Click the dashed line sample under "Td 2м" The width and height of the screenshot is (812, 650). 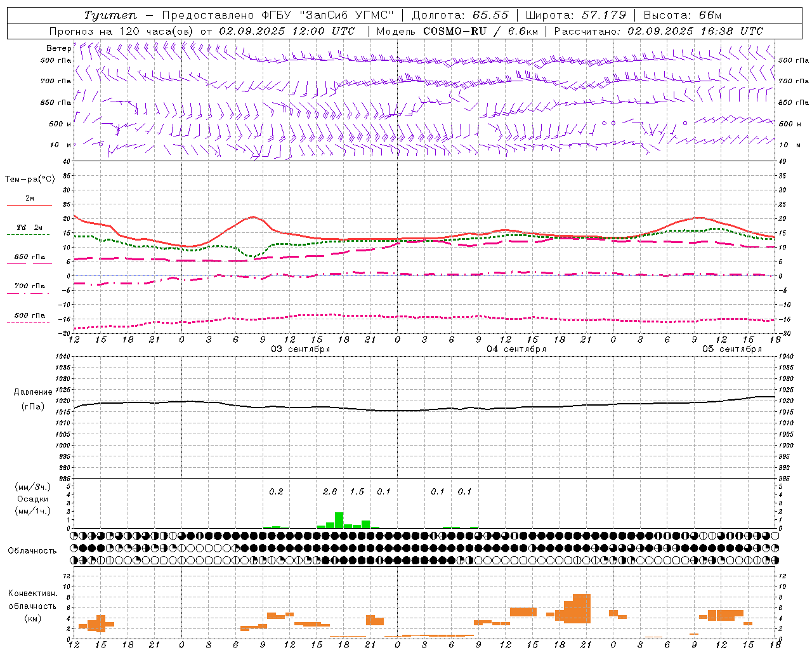pos(29,234)
